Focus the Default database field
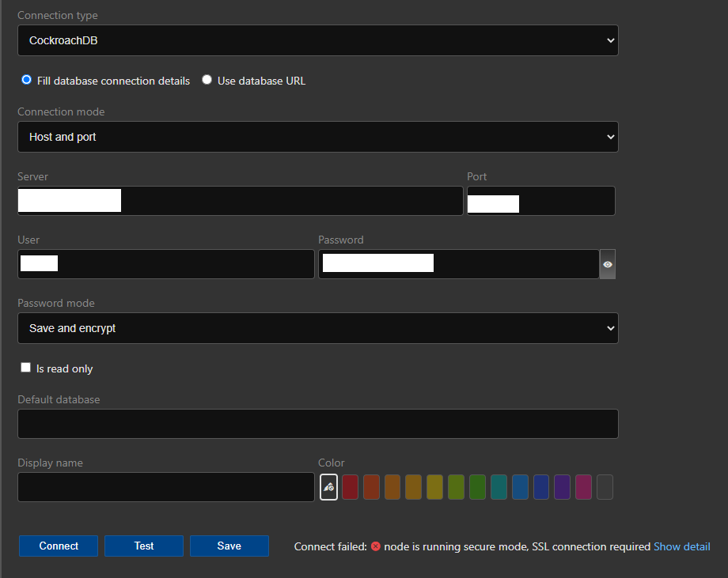 [x=318, y=424]
